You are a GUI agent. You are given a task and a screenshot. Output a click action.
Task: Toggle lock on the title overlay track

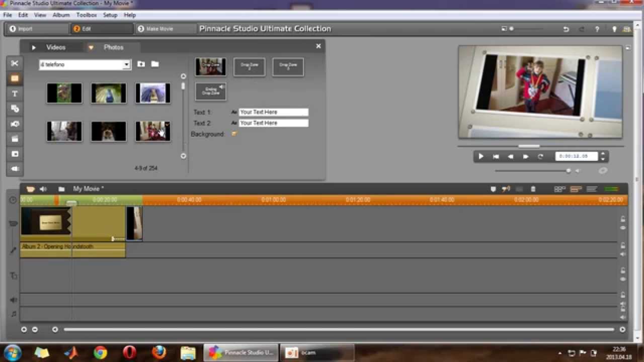[623, 270]
